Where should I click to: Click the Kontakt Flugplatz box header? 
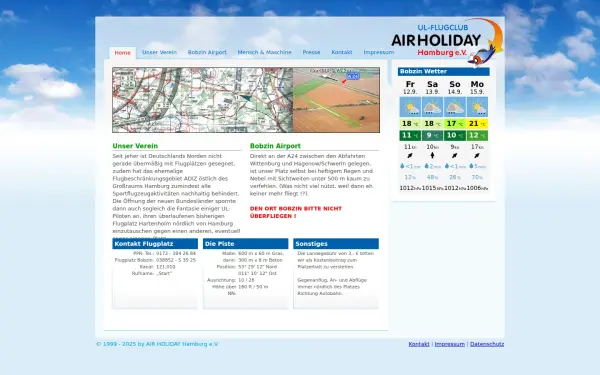point(155,244)
